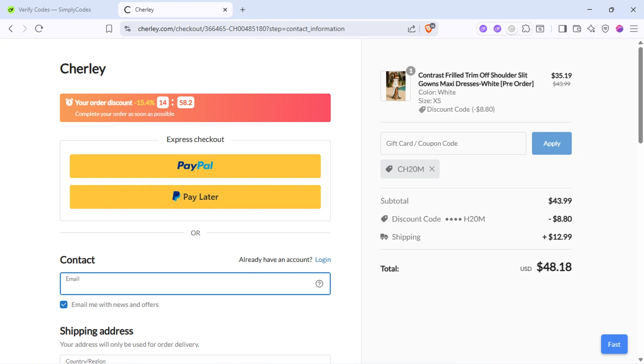Click the Total amount $48.18
Screen dimensions: 644x364
(554, 267)
